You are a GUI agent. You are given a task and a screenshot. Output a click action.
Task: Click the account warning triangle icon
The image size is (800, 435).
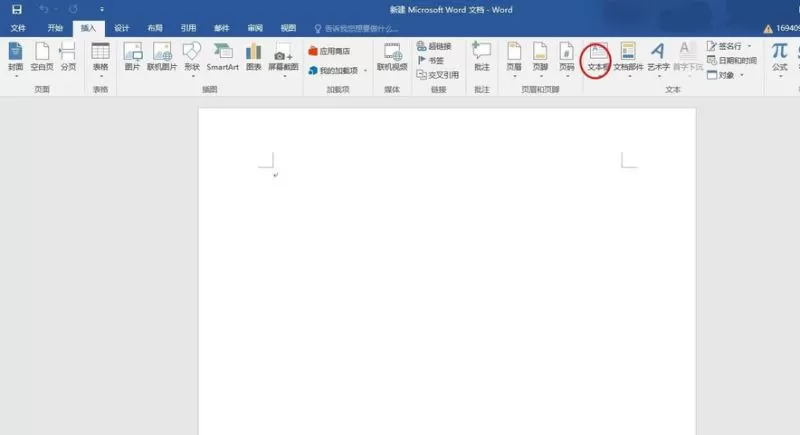click(768, 29)
